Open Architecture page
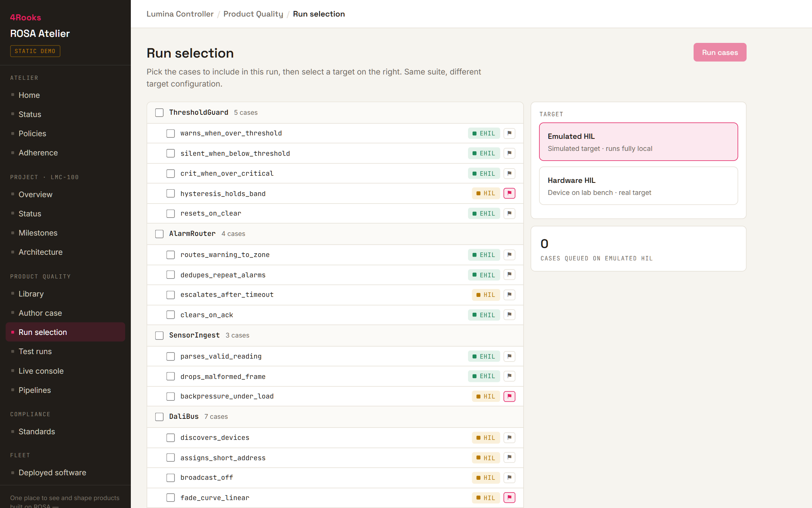 (x=65, y=252)
